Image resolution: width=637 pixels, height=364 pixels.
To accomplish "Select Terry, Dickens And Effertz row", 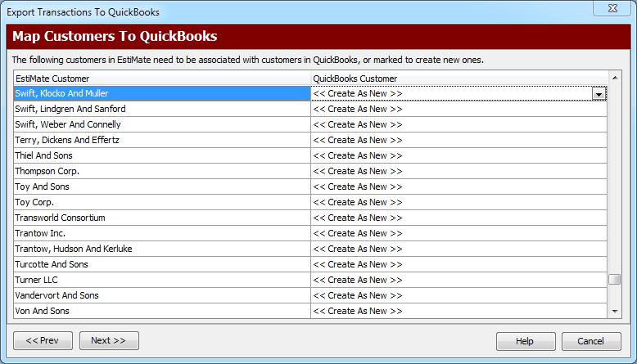I will click(161, 140).
